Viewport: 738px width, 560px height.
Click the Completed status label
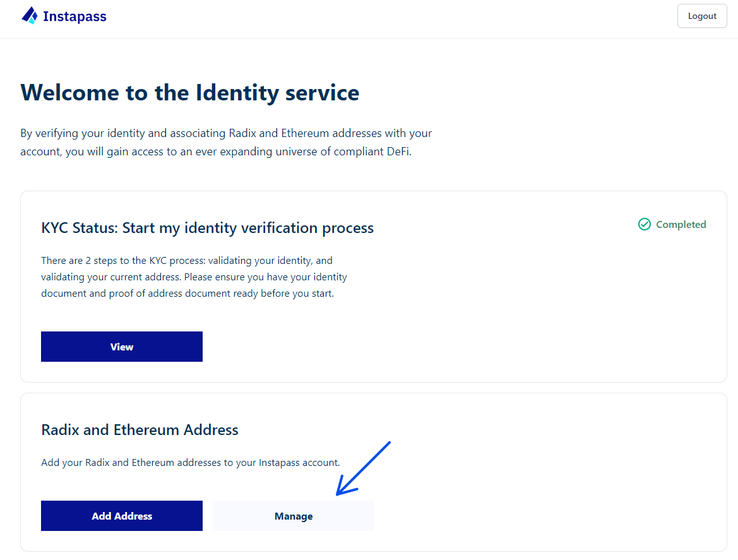coord(681,225)
